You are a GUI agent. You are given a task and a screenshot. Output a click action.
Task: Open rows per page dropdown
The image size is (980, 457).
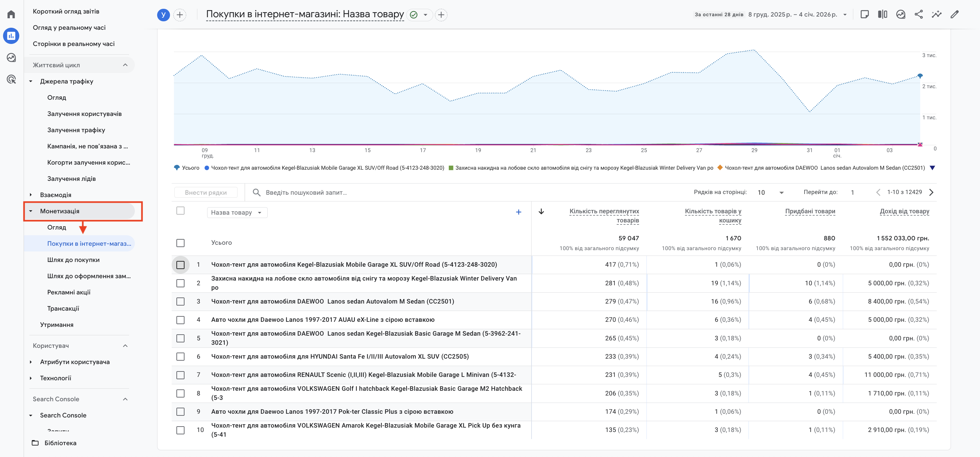point(770,193)
